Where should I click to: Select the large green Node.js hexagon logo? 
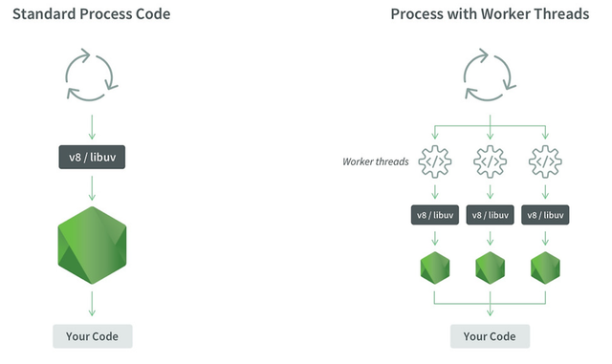pyautogui.click(x=92, y=245)
